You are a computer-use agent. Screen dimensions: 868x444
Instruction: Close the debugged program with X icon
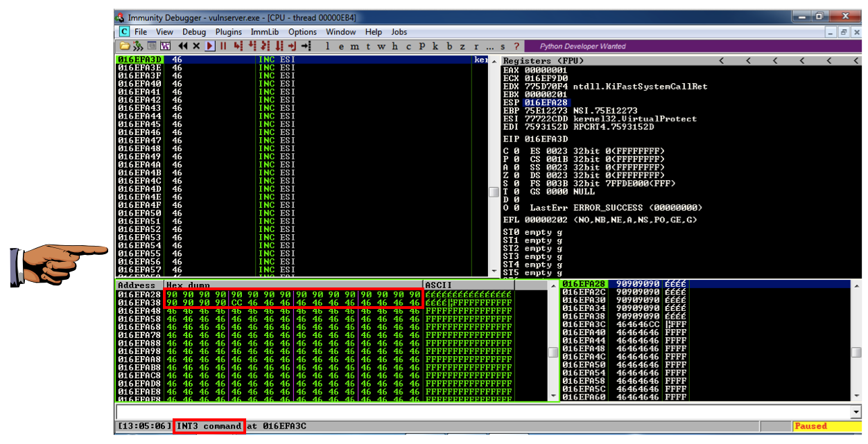196,46
